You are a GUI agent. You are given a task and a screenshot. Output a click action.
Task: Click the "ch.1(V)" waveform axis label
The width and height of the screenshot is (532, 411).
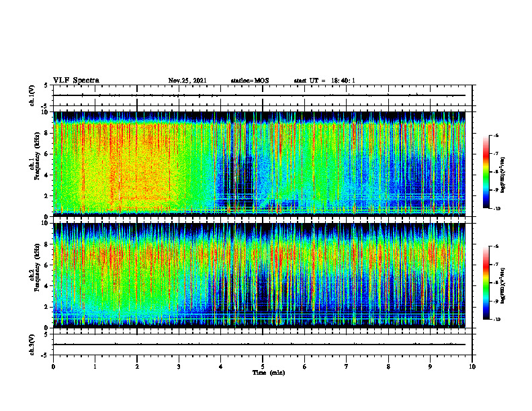[x=32, y=95]
